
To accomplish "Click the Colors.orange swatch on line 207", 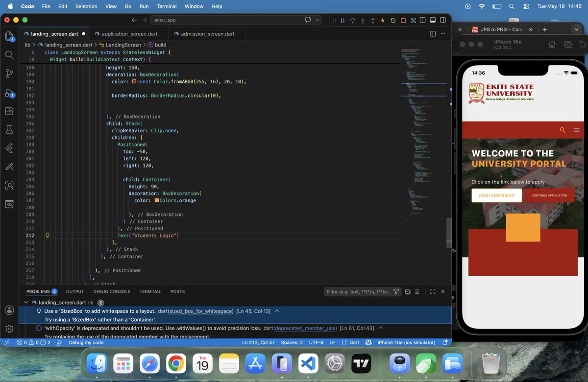I will click(x=157, y=200).
